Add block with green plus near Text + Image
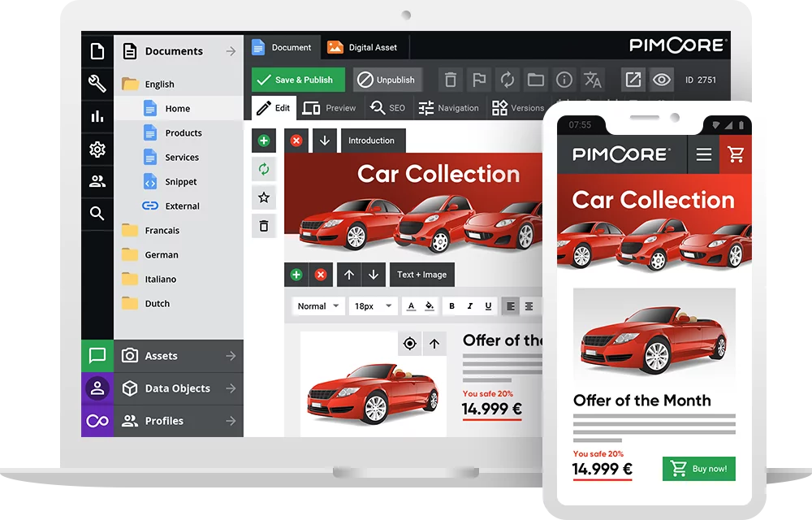The image size is (812, 520). [296, 275]
